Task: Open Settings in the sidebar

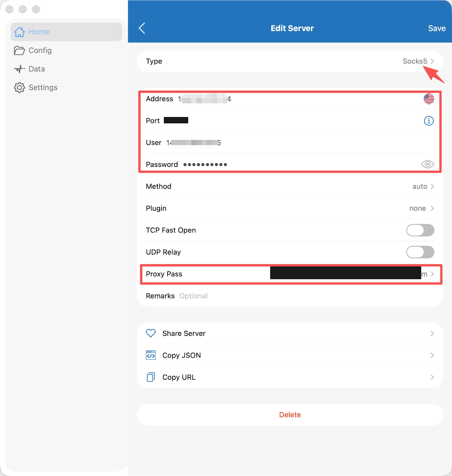Action: pyautogui.click(x=66, y=87)
